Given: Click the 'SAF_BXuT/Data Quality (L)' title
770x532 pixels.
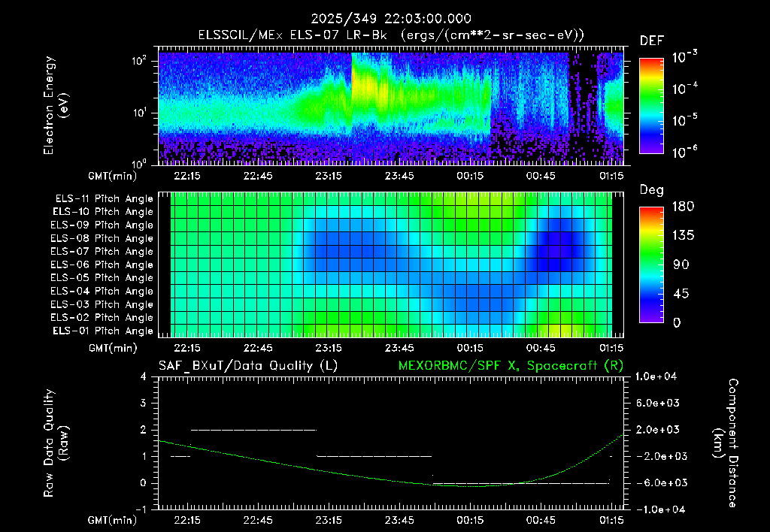Looking at the screenshot, I should pos(248,366).
